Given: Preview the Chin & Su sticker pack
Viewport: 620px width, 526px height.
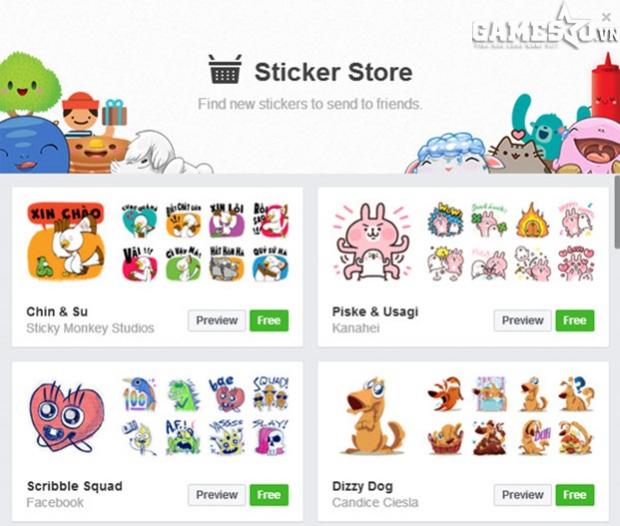Looking at the screenshot, I should [x=217, y=320].
